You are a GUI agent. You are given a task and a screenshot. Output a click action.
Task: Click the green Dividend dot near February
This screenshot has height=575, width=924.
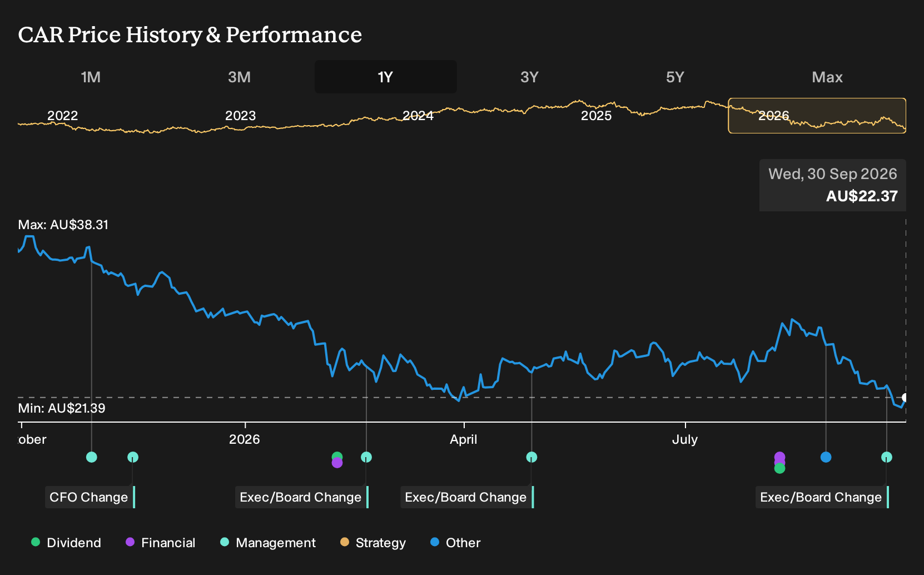pyautogui.click(x=337, y=457)
